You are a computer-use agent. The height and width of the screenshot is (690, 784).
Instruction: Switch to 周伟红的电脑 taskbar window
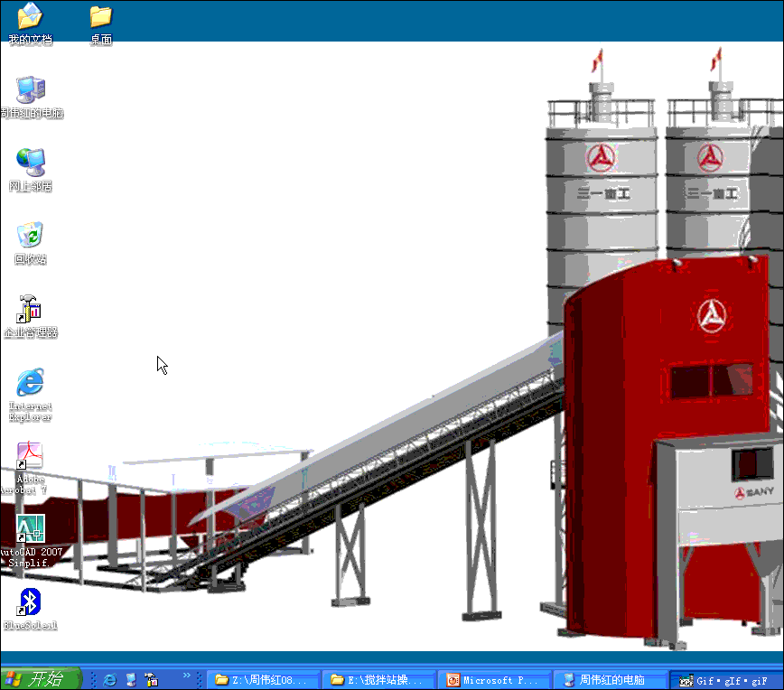pos(611,680)
